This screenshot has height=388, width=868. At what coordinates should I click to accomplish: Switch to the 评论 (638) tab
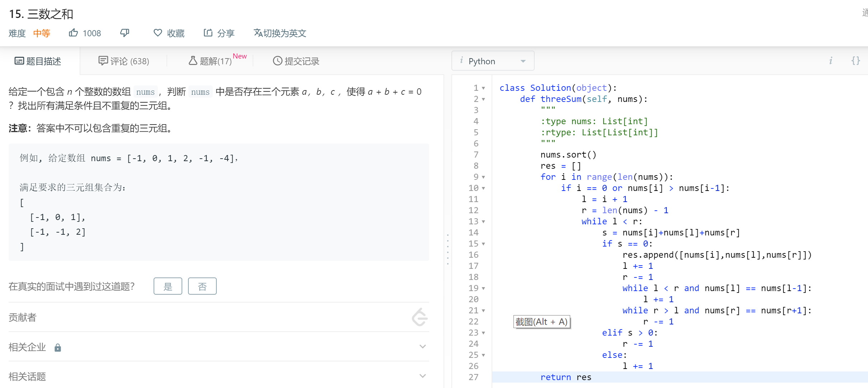tap(124, 61)
